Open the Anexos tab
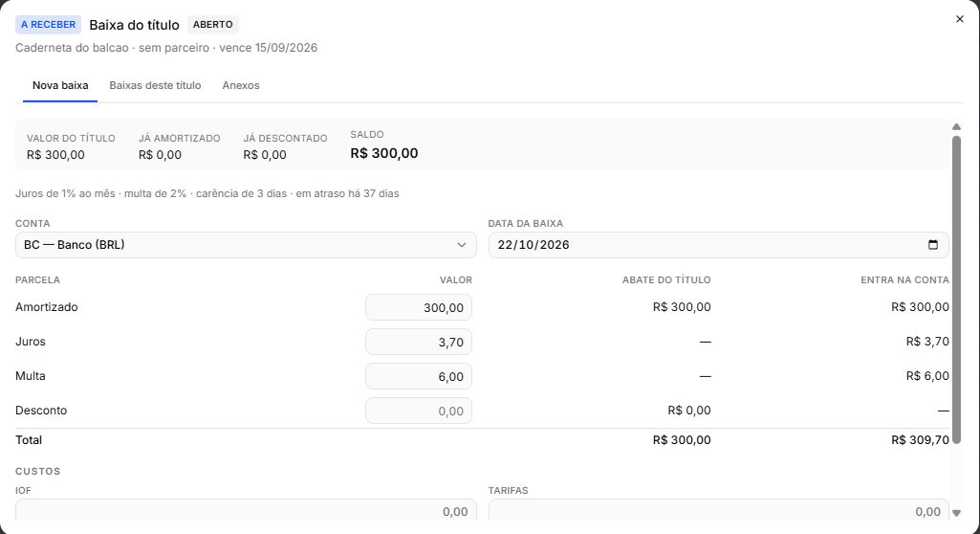The width and height of the screenshot is (980, 534). pos(241,86)
